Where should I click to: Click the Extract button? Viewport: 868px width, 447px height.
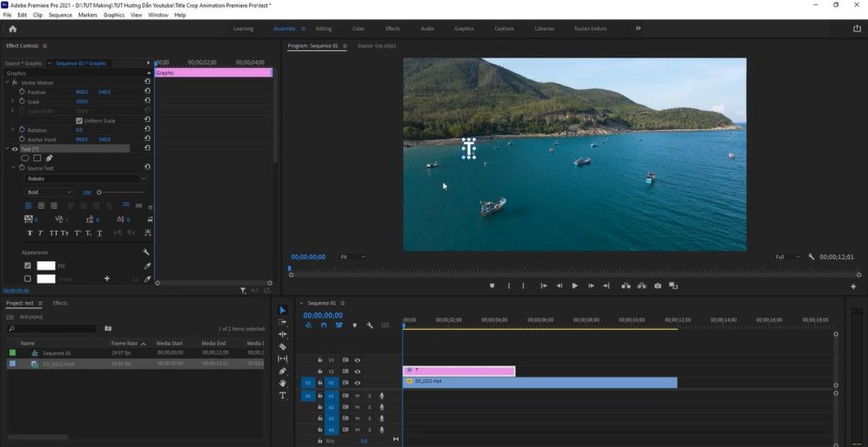[x=642, y=286]
